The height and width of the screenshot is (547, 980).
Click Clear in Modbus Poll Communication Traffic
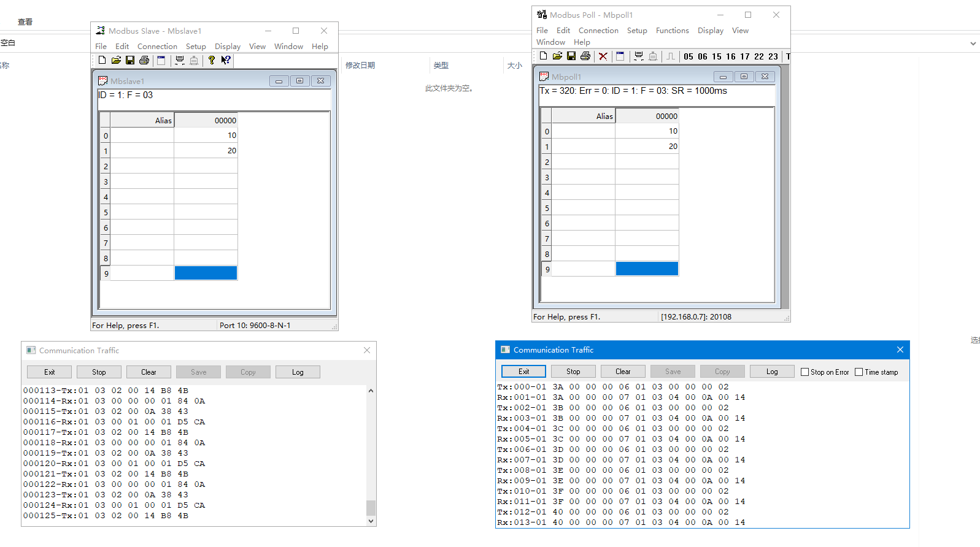point(623,371)
